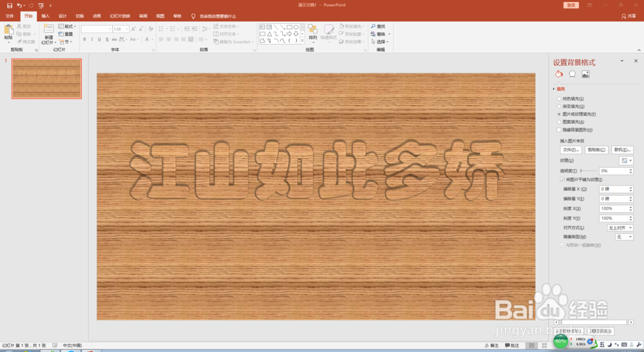The image size is (644, 352).
Task: Click the Sign in (登录) button
Action: click(x=571, y=5)
